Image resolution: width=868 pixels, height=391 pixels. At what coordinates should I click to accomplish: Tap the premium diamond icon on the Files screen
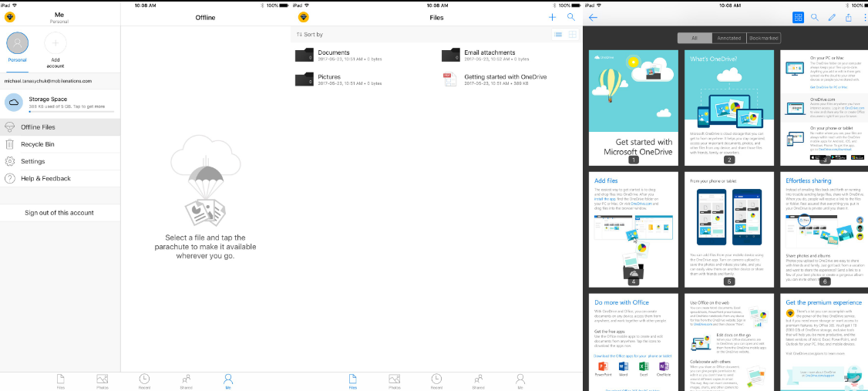pos(304,17)
